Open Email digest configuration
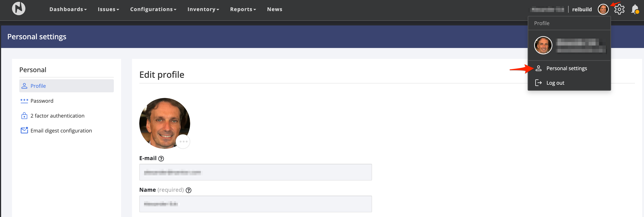644x217 pixels. 61,131
